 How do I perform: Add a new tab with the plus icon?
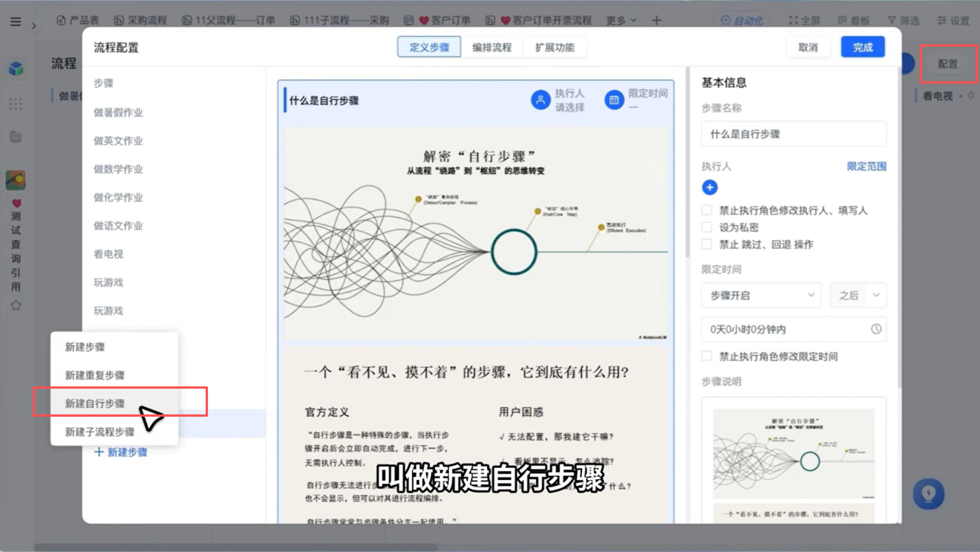click(x=656, y=20)
